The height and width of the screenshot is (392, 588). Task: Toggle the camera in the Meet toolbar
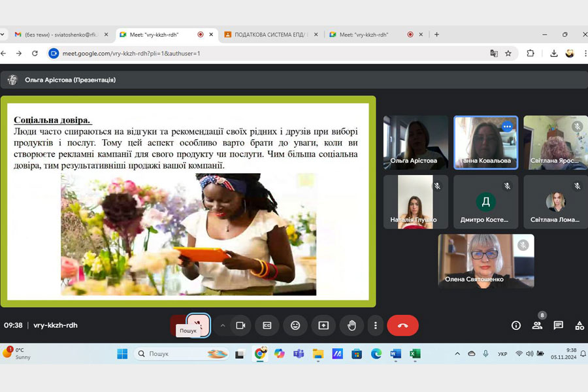pos(240,325)
